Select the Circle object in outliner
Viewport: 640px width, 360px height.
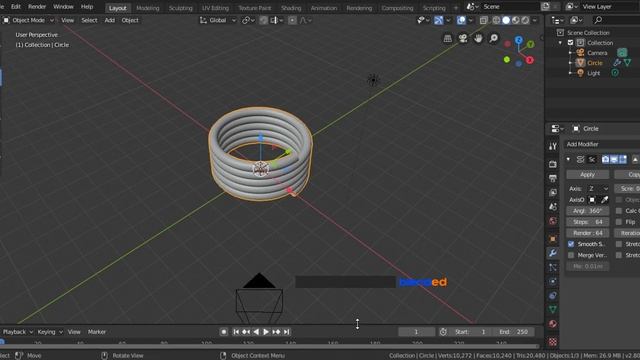595,63
